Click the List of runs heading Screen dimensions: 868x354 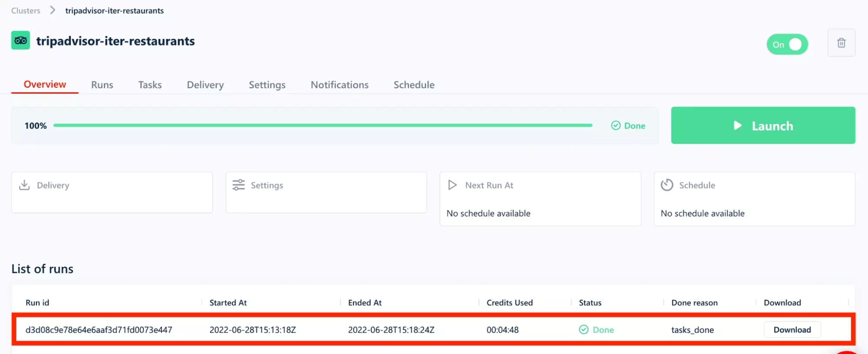pos(42,269)
